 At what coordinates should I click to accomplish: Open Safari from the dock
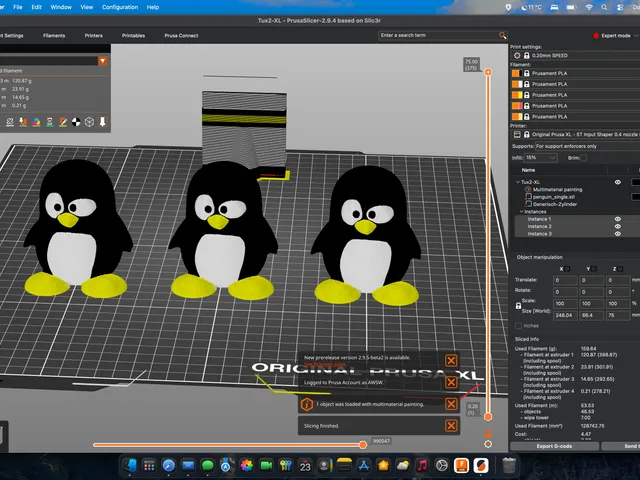[169, 465]
